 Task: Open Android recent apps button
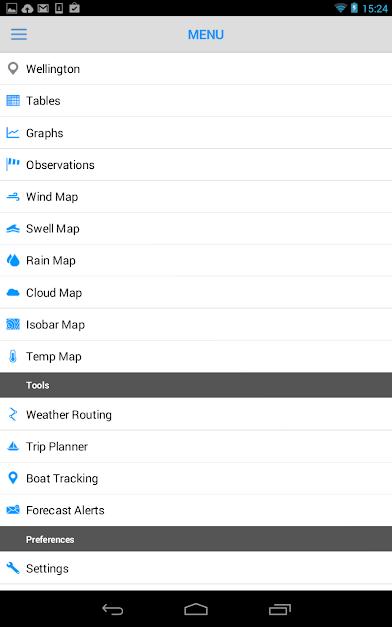click(280, 609)
